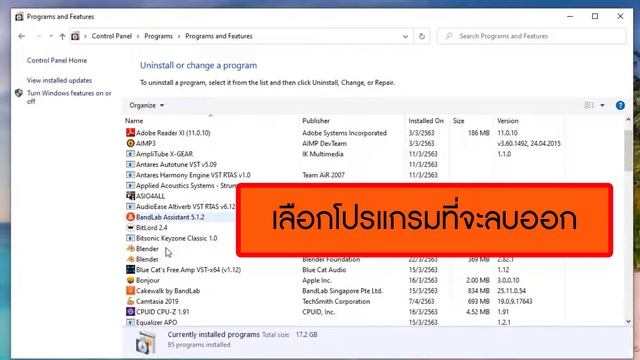Click the Bitsonic Keyzone Classic icon

point(130,238)
